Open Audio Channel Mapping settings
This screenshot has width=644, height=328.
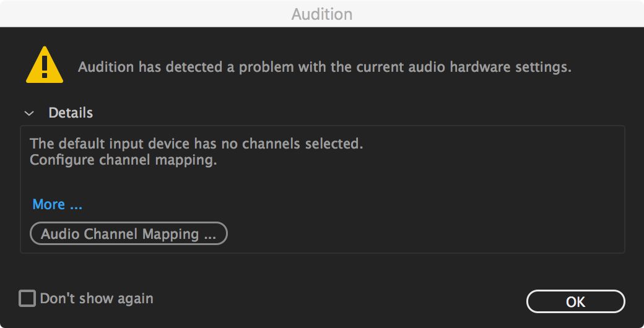coord(129,234)
